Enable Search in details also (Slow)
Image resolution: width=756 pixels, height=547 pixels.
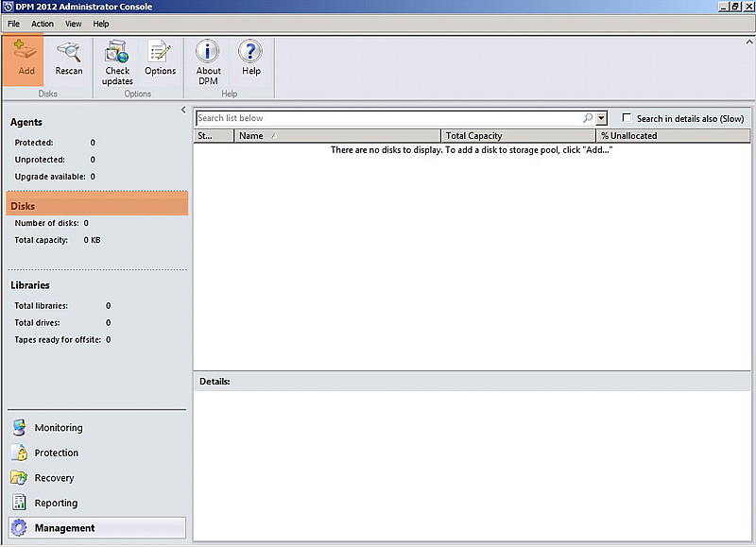[x=627, y=117]
